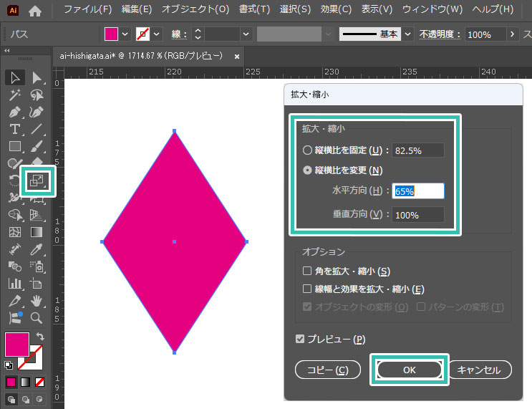Select the Scale tool in the toolbar

click(x=37, y=181)
